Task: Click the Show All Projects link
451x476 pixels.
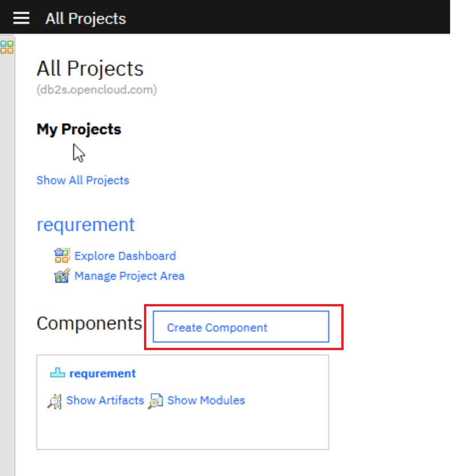Action: click(83, 180)
